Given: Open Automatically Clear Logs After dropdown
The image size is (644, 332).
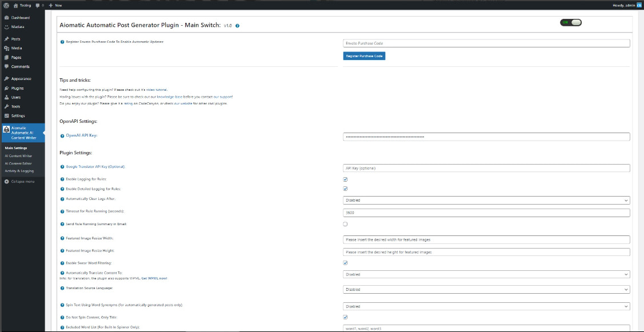Looking at the screenshot, I should (x=486, y=201).
